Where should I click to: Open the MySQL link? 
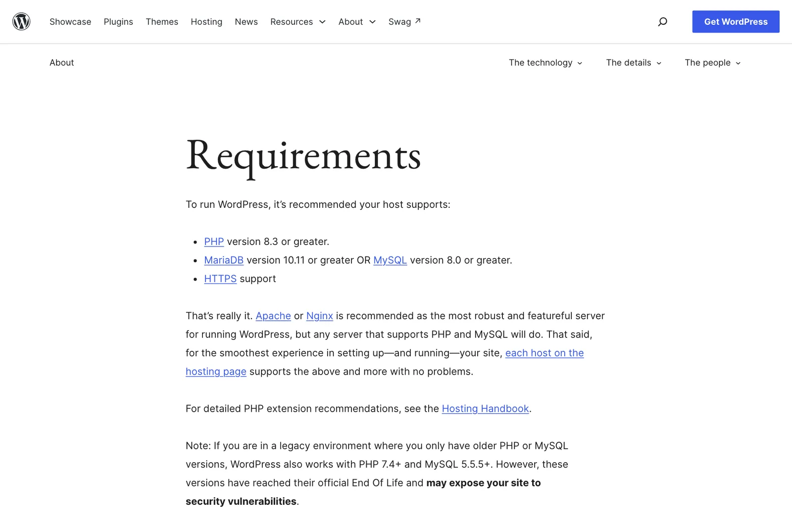pyautogui.click(x=390, y=260)
